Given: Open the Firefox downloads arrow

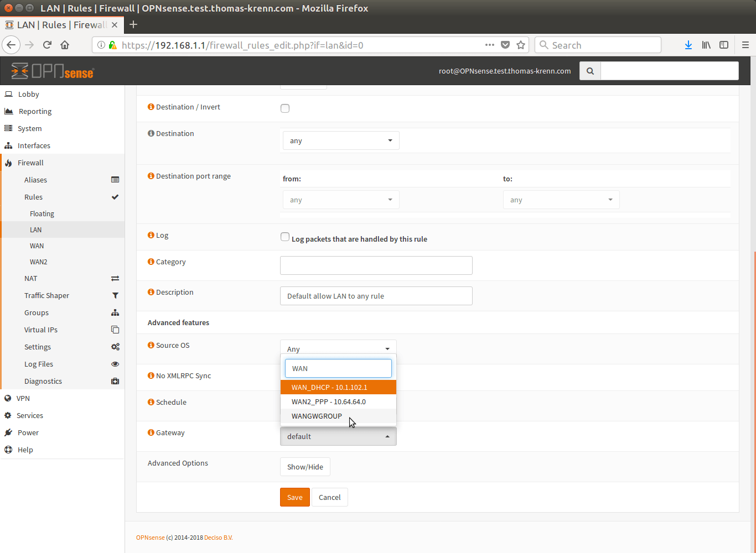Looking at the screenshot, I should pyautogui.click(x=688, y=45).
